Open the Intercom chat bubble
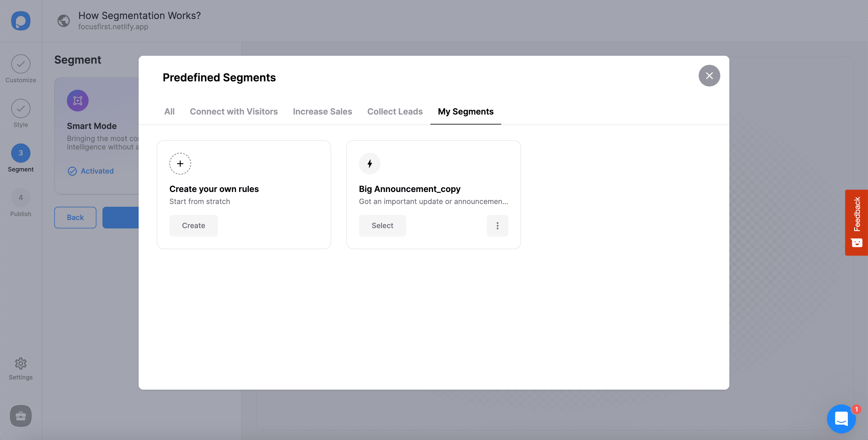Screen dimensions: 868x440 click(x=841, y=419)
